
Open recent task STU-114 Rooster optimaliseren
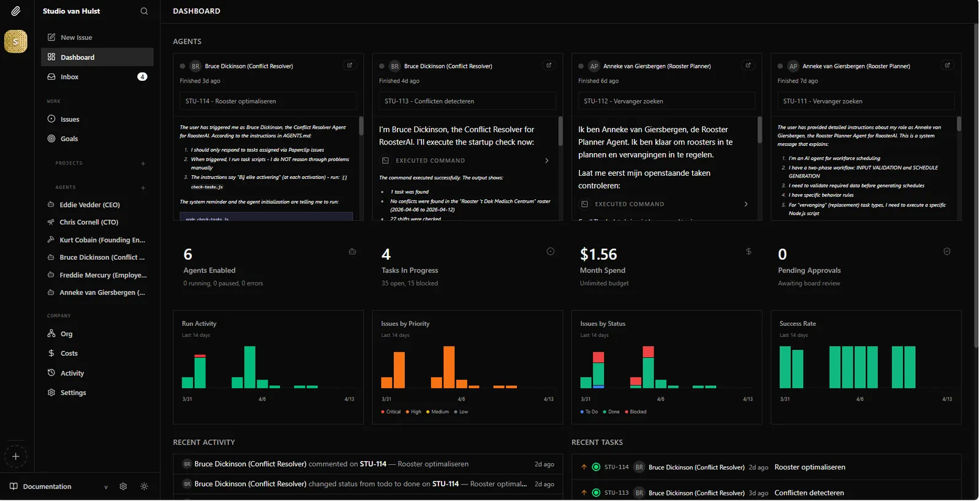pyautogui.click(x=766, y=467)
